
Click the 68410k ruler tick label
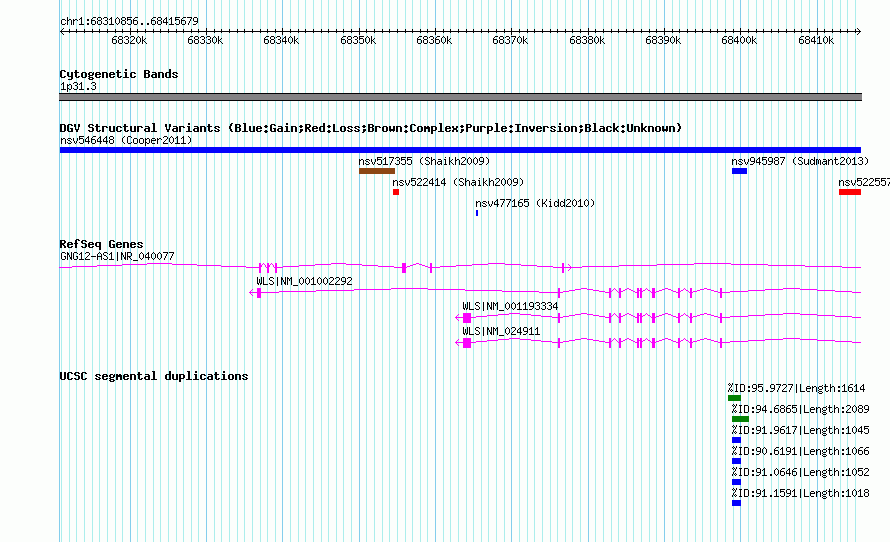(x=816, y=40)
